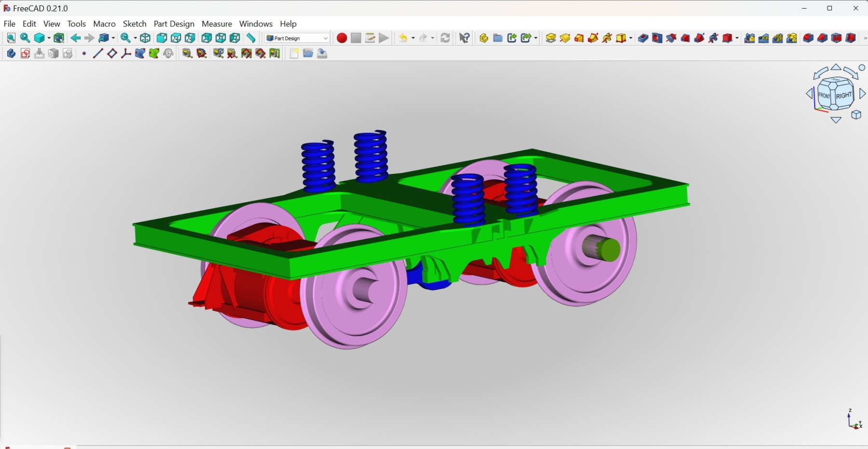Viewport: 868px width, 449px height.
Task: Set view to rear
Action: [207, 38]
